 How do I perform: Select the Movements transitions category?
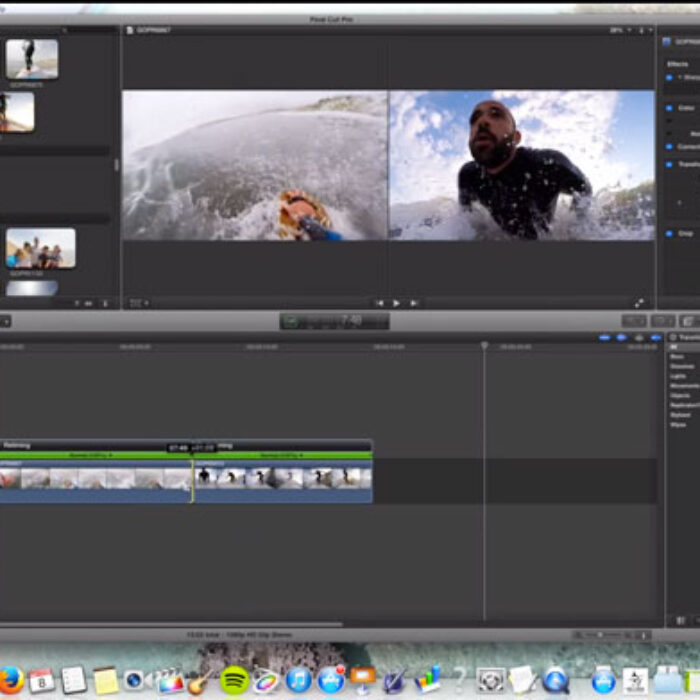pos(684,386)
